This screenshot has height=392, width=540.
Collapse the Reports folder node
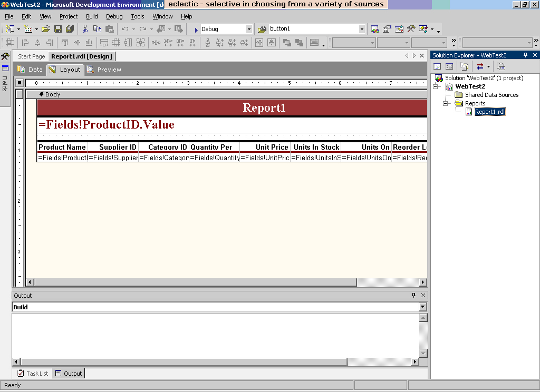click(445, 104)
